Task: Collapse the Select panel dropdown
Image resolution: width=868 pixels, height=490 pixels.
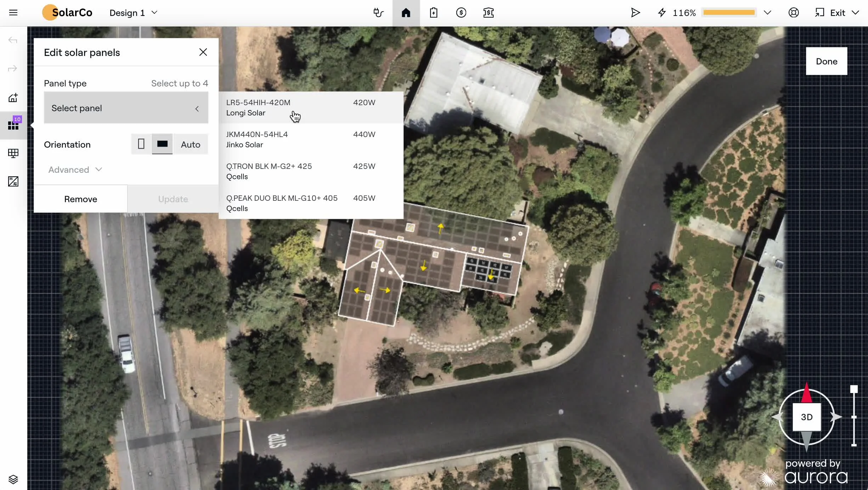Action: [126, 108]
